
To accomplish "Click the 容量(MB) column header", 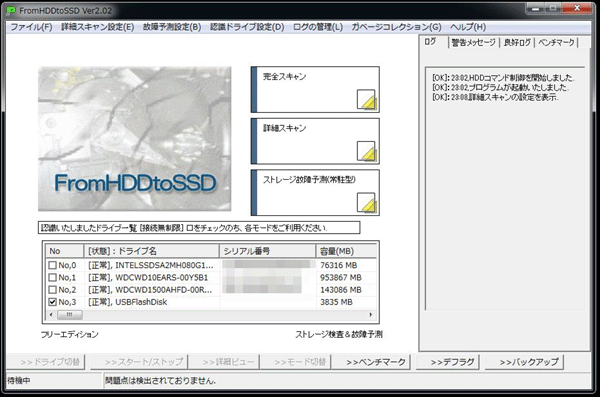I will coord(346,251).
